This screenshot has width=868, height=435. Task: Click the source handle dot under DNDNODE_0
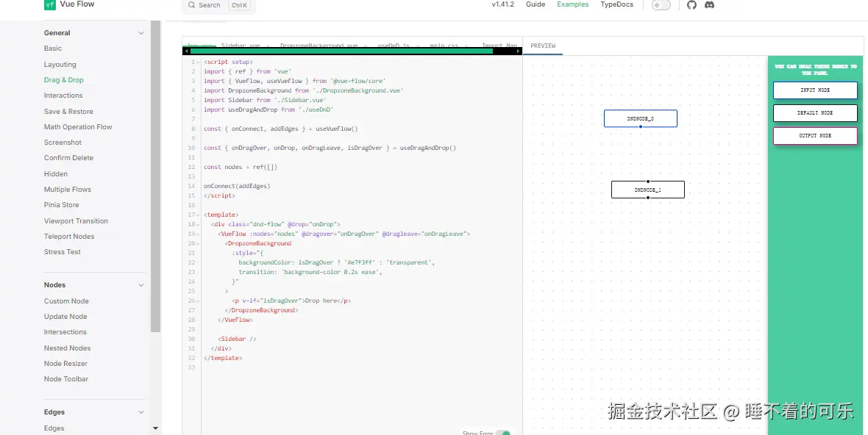pyautogui.click(x=641, y=126)
